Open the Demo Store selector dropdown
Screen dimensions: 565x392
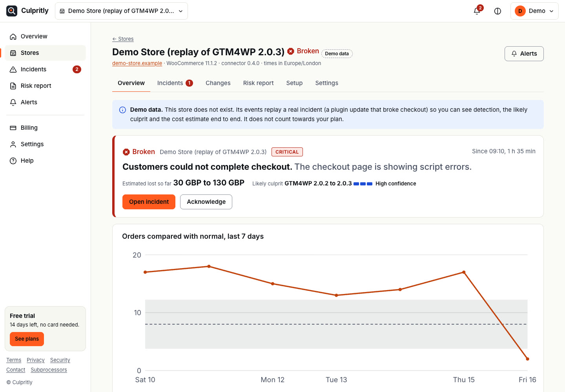click(121, 11)
